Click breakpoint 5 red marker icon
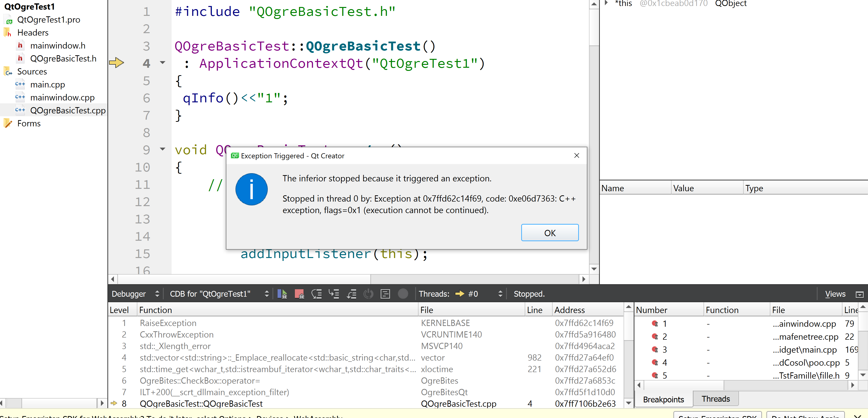 (x=655, y=375)
